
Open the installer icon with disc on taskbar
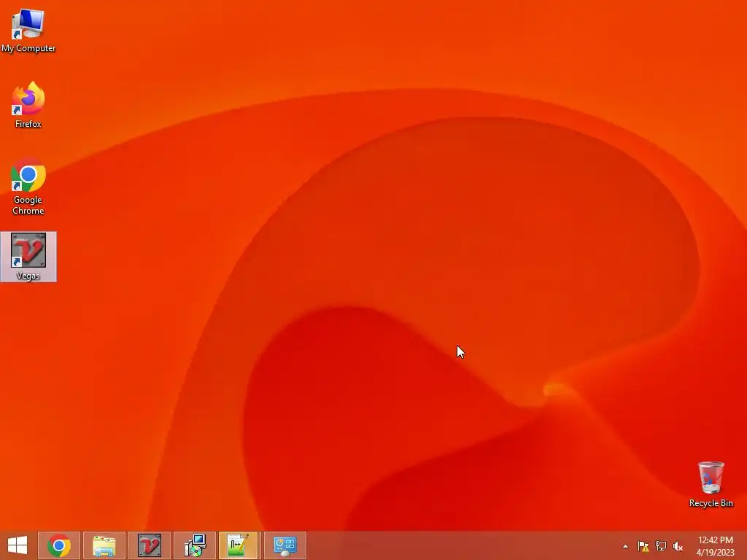195,545
